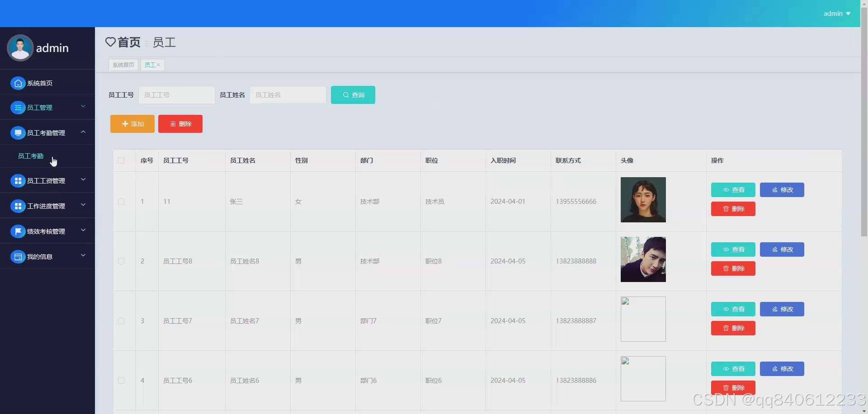868x414 pixels.
Task: Click the magnifier icon in 查询 button
Action: pos(346,95)
